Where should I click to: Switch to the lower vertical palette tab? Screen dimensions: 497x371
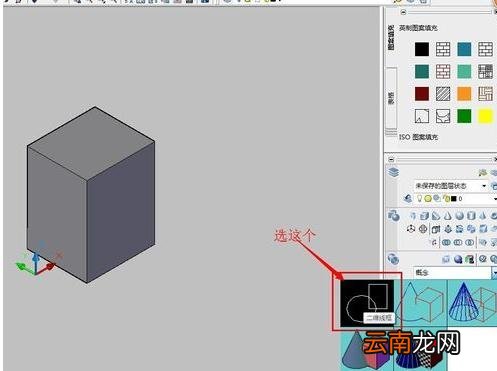pos(391,98)
